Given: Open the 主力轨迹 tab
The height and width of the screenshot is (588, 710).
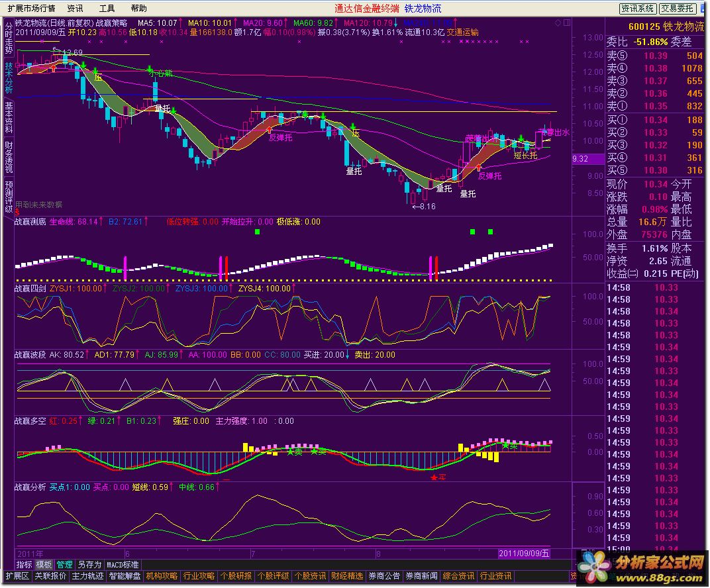Looking at the screenshot, I should (87, 576).
